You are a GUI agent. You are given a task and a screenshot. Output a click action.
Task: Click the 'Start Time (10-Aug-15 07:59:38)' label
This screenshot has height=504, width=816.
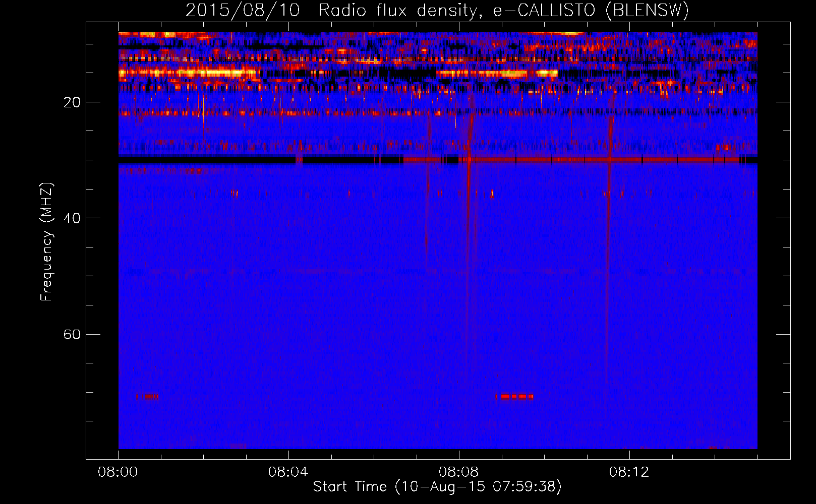pyautogui.click(x=437, y=487)
